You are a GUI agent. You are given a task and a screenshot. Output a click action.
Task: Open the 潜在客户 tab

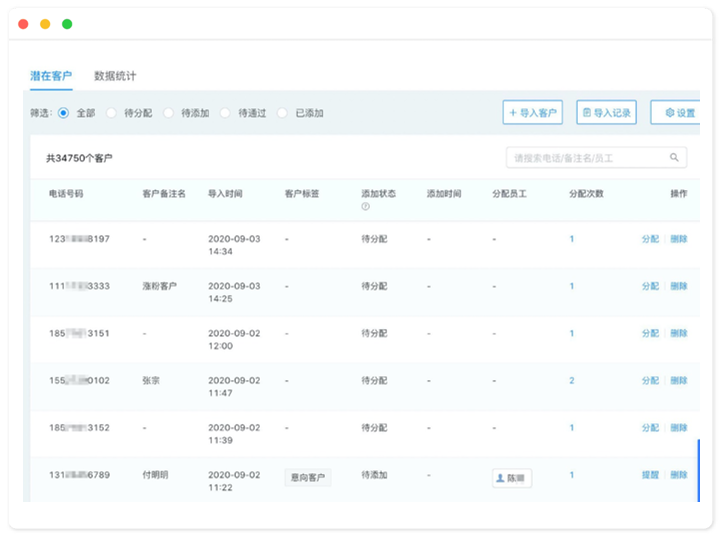click(51, 76)
